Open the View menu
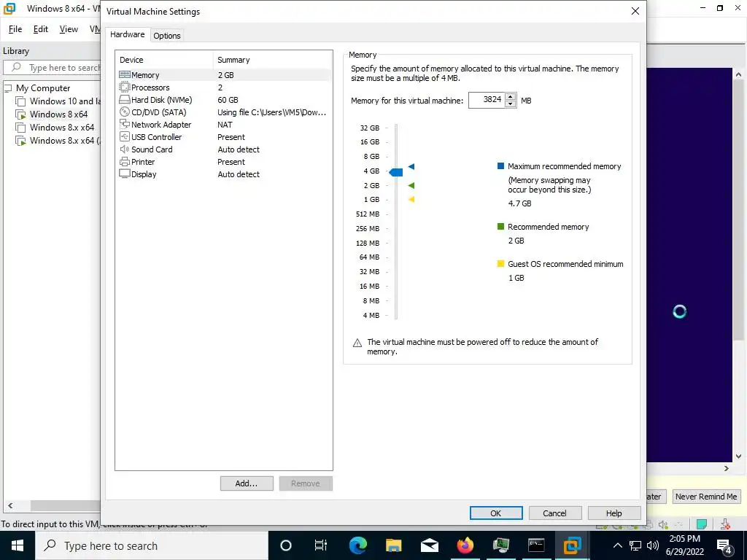The height and width of the screenshot is (560, 747). pos(69,29)
